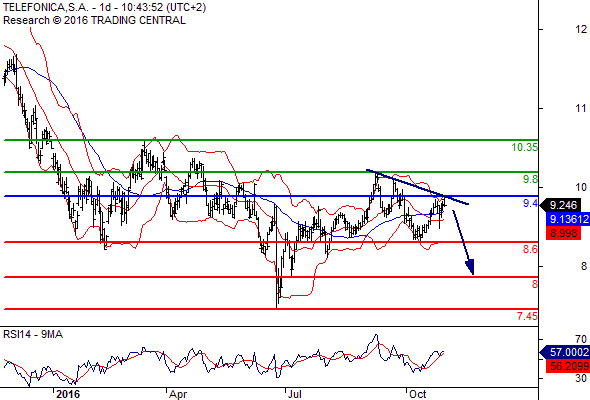The image size is (590, 400).
Task: Click the 2016 date axis label
Action: coord(68,394)
